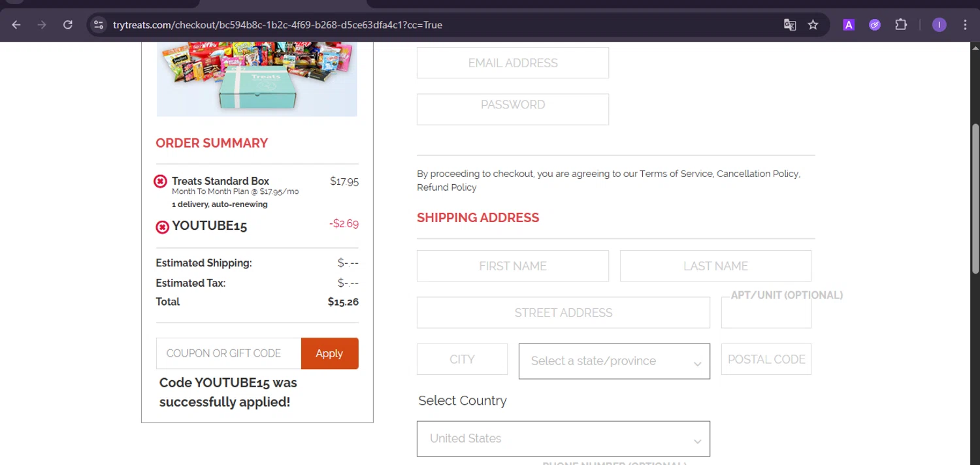The image size is (980, 465).
Task: Click the Estimated Tax label
Action: coord(191,283)
